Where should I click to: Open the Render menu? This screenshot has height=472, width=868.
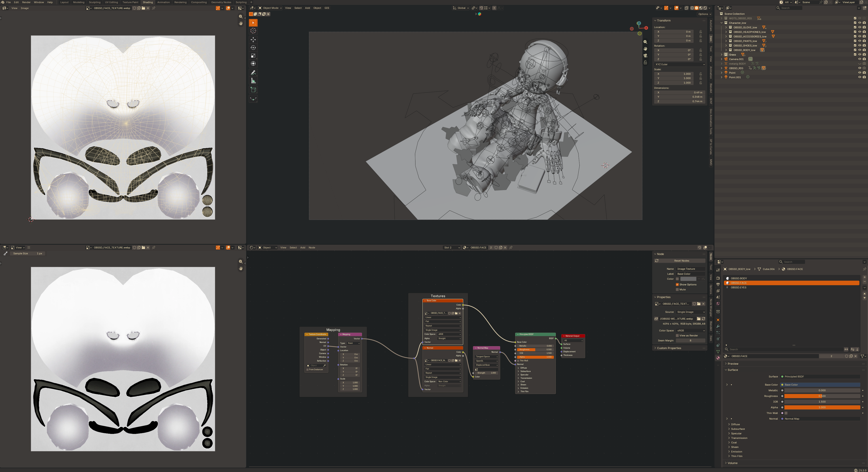point(26,2)
